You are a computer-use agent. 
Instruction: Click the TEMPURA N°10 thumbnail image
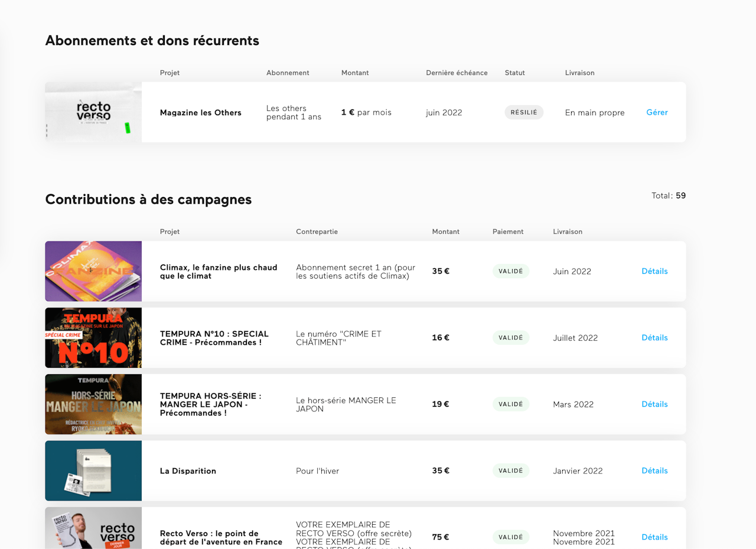(93, 338)
